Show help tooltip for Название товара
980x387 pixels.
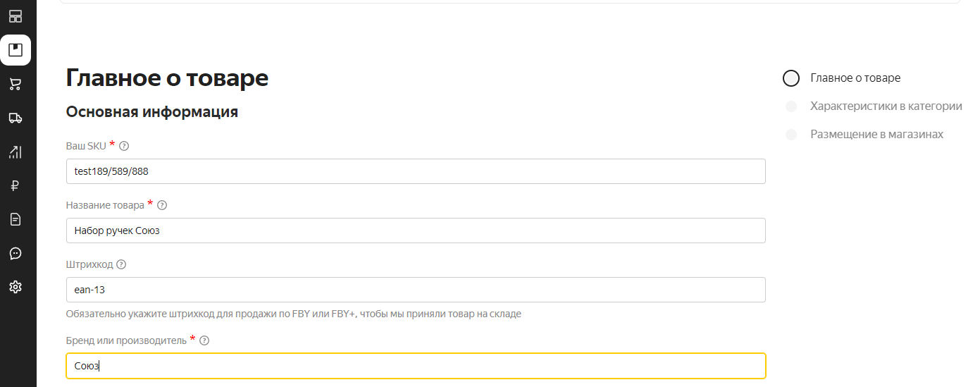pos(162,205)
